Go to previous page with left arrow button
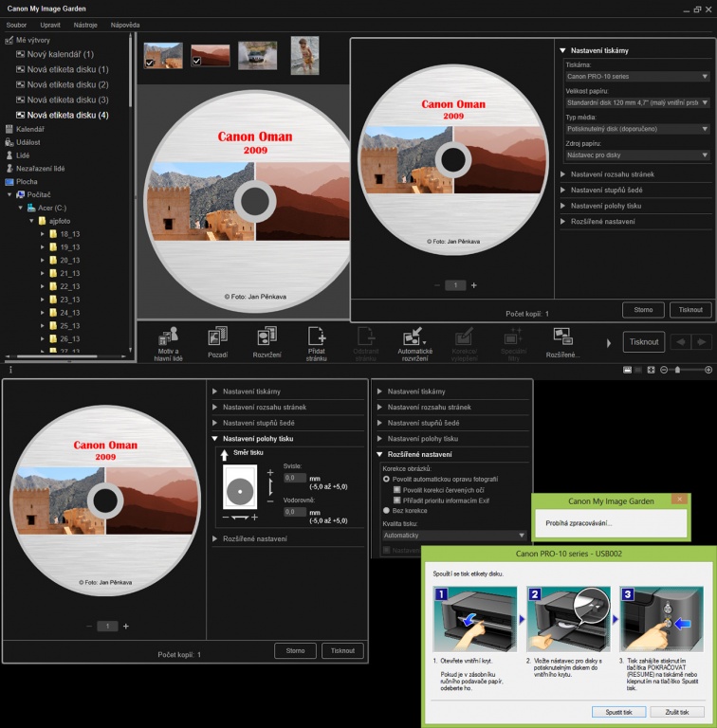Image resolution: width=717 pixels, height=728 pixels. point(681,342)
